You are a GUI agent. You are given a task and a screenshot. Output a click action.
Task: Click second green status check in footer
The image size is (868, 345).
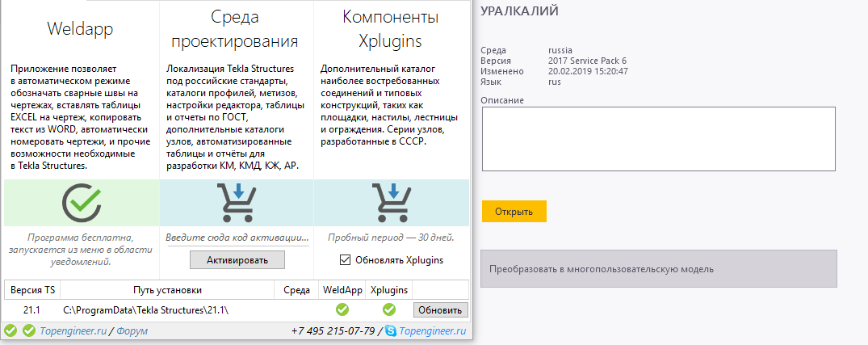click(29, 331)
